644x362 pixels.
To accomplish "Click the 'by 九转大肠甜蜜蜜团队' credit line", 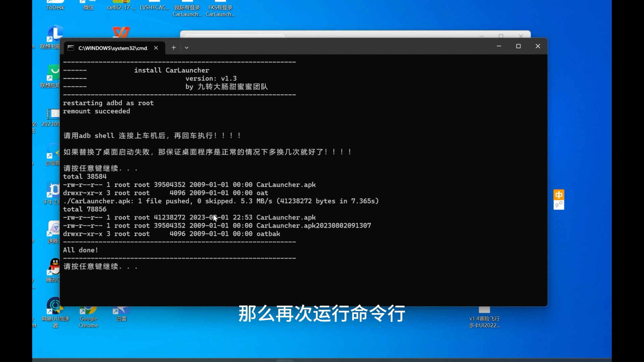I will 226,87.
